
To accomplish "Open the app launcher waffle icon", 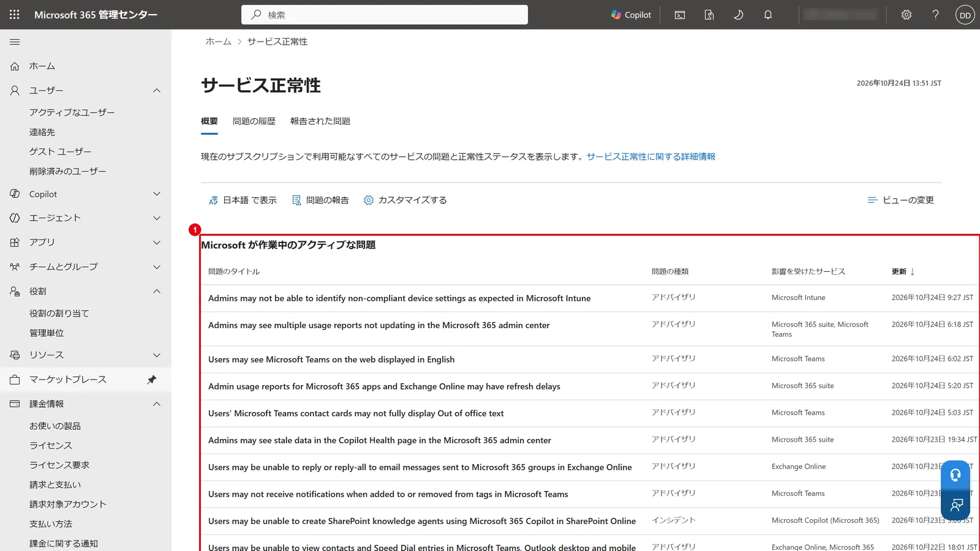I will click(15, 15).
